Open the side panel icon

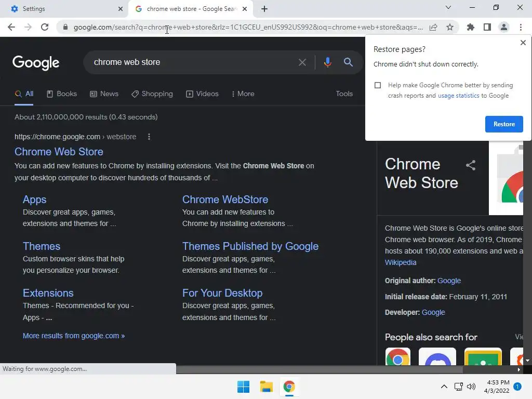click(x=487, y=27)
